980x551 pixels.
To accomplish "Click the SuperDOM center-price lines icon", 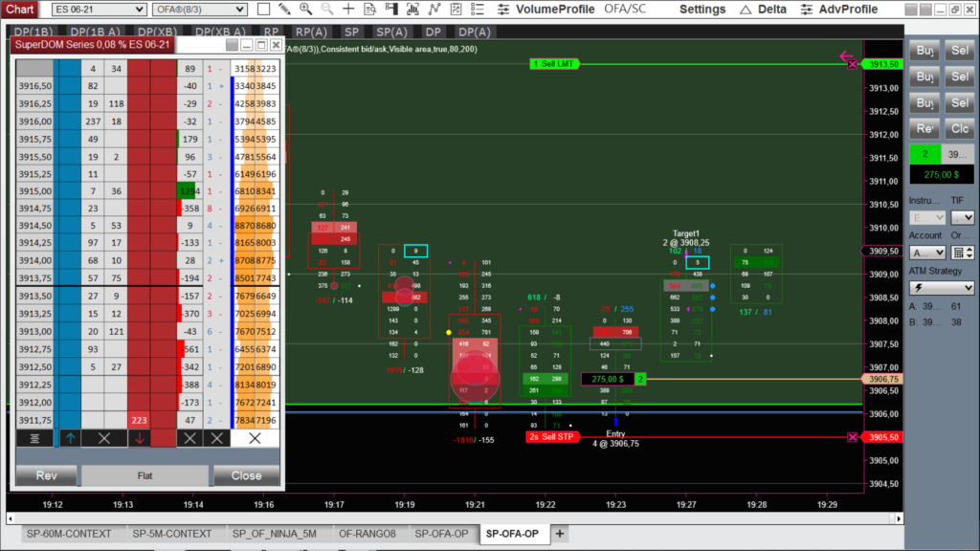I will 34,438.
